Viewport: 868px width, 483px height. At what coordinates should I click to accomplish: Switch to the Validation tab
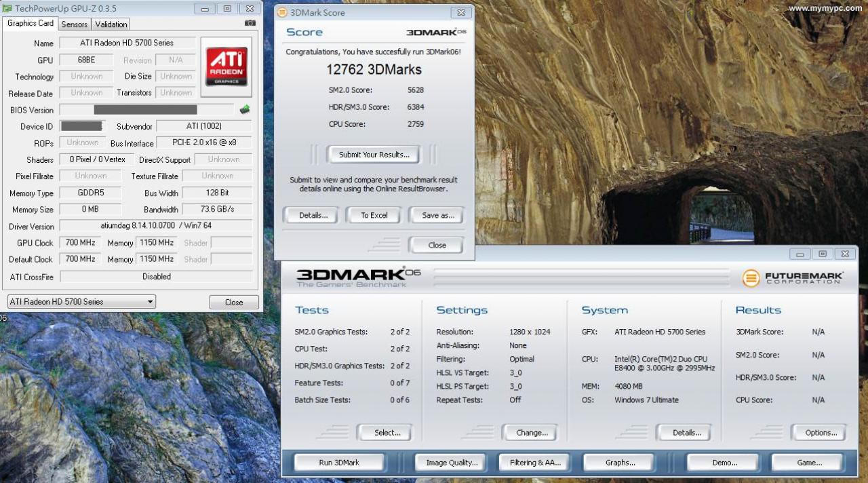tap(111, 24)
